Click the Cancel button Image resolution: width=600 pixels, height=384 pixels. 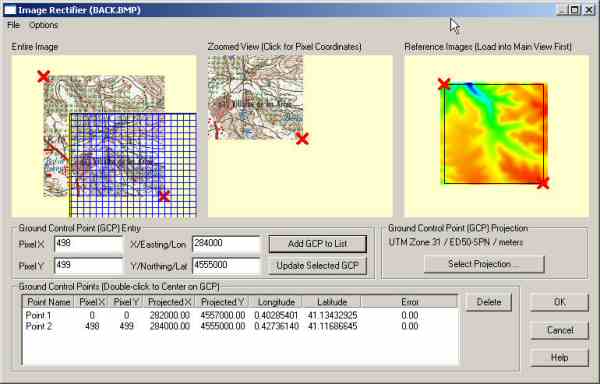[559, 330]
